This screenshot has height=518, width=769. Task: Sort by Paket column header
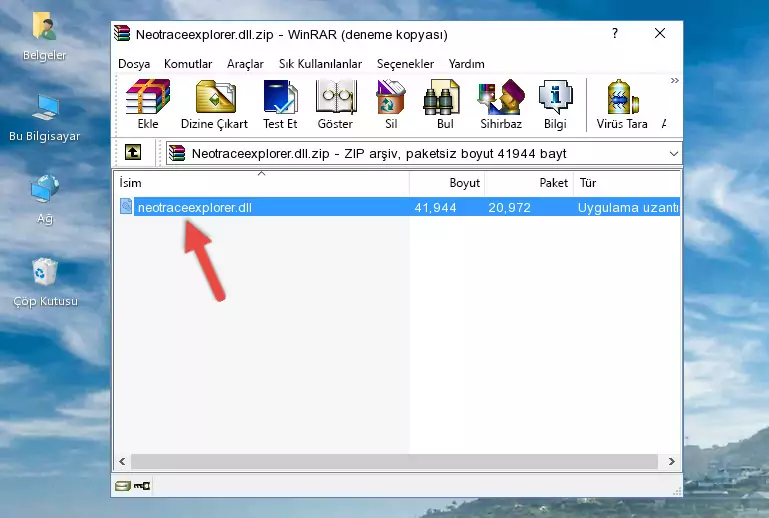coord(529,183)
